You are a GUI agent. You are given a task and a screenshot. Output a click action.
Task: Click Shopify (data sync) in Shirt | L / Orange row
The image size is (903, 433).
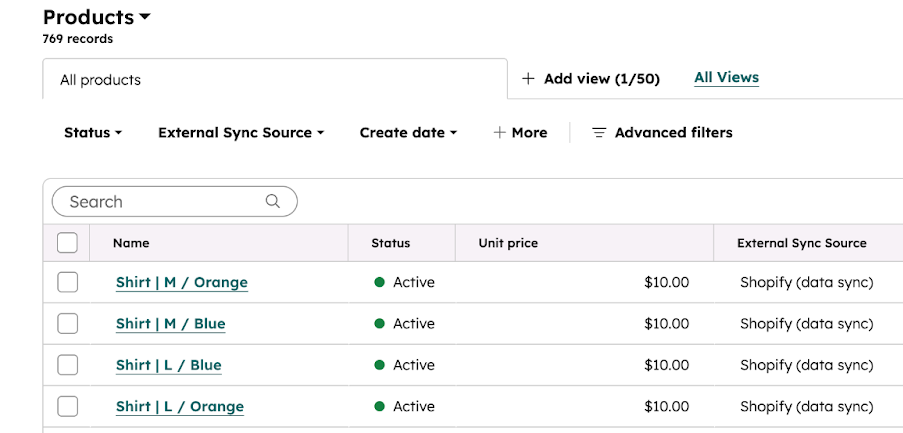807,407
